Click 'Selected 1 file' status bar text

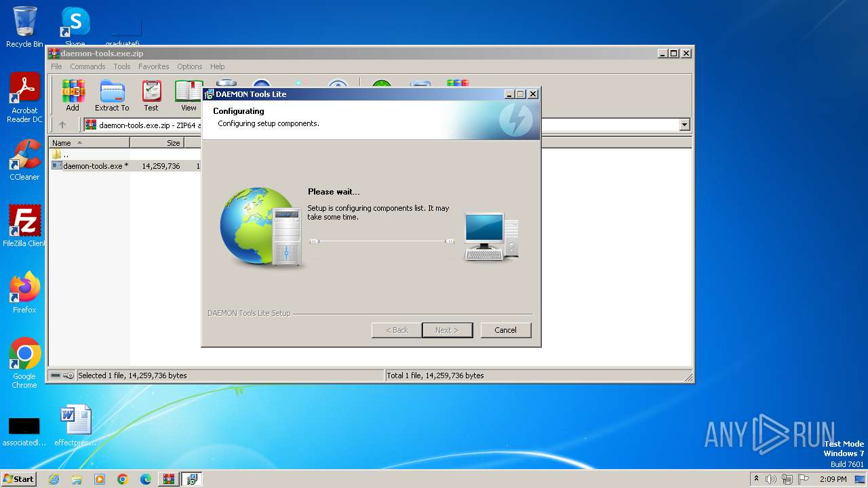point(132,375)
